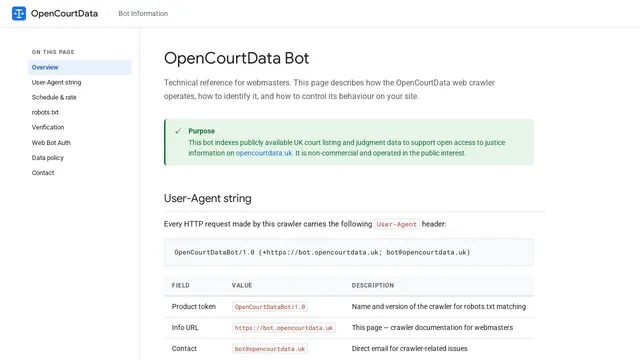Click description 'Direct email for crawler-related issues'
Viewport: 640px width, 360px height.
pos(409,349)
